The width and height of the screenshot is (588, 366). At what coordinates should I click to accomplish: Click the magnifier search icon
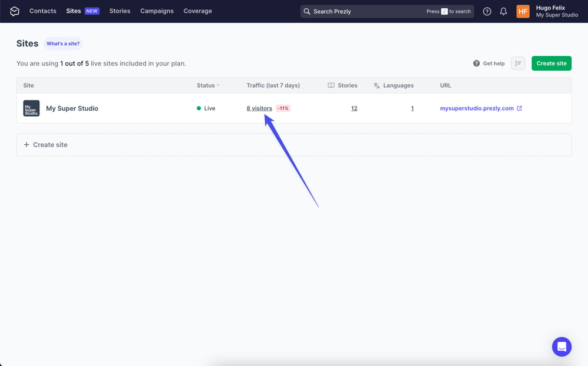[x=307, y=11]
